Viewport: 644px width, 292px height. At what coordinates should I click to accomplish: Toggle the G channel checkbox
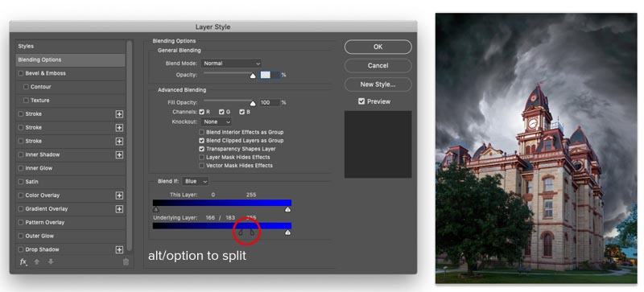pyautogui.click(x=221, y=112)
